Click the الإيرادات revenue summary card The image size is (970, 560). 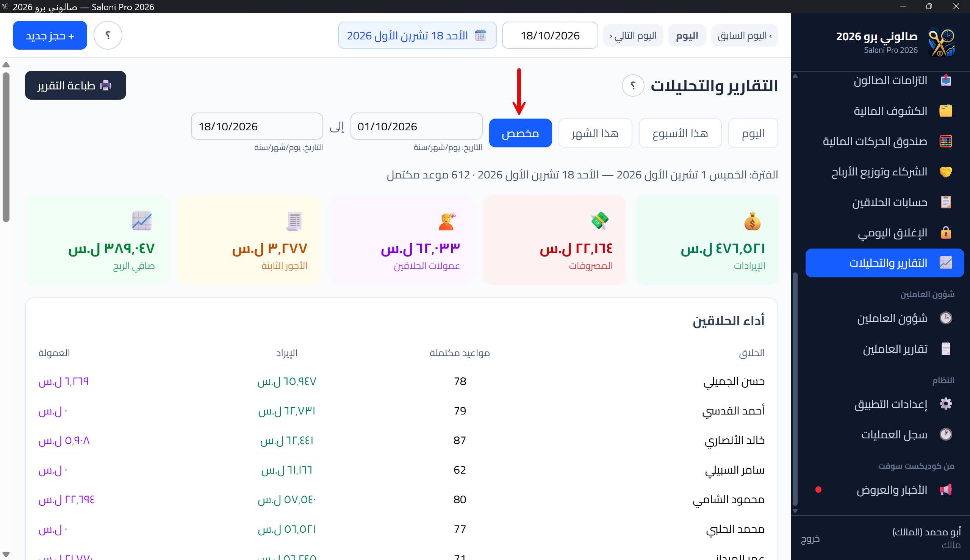(706, 240)
